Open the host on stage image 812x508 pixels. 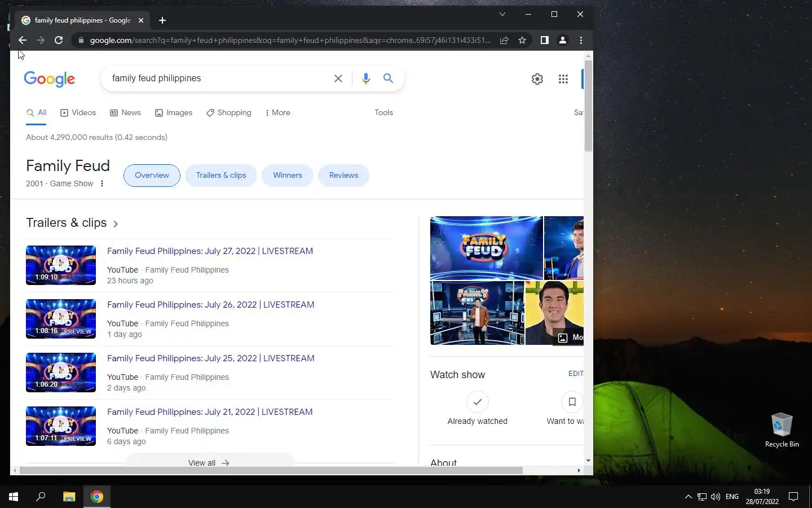pos(477,313)
